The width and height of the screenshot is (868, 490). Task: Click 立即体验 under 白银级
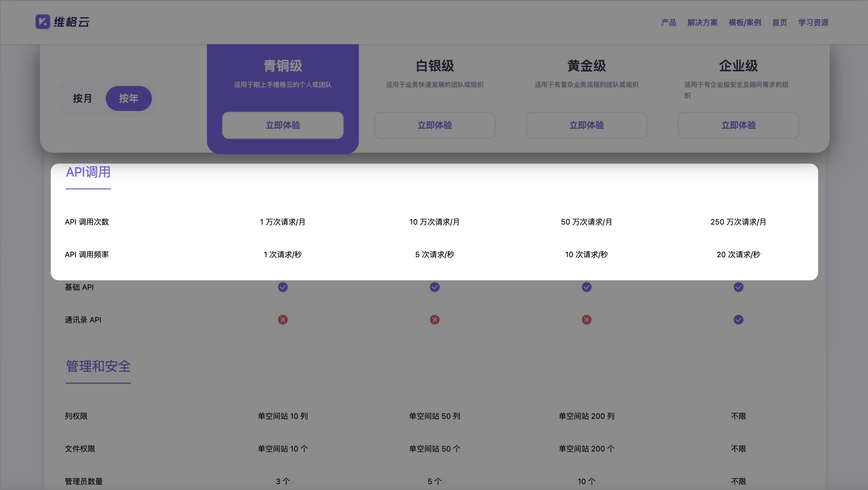coord(434,125)
